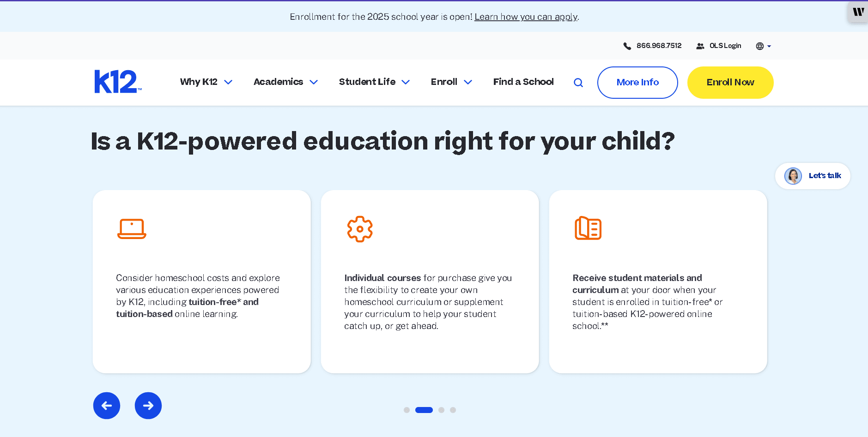Viewport: 868px width, 437px height.
Task: Click the yellow Enroll Now button
Action: click(x=730, y=83)
